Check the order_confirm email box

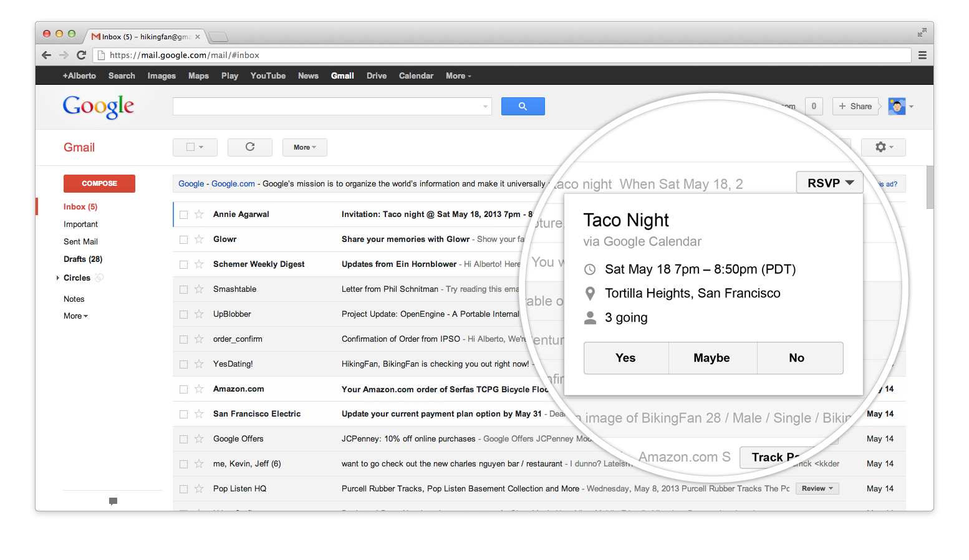[x=183, y=339]
